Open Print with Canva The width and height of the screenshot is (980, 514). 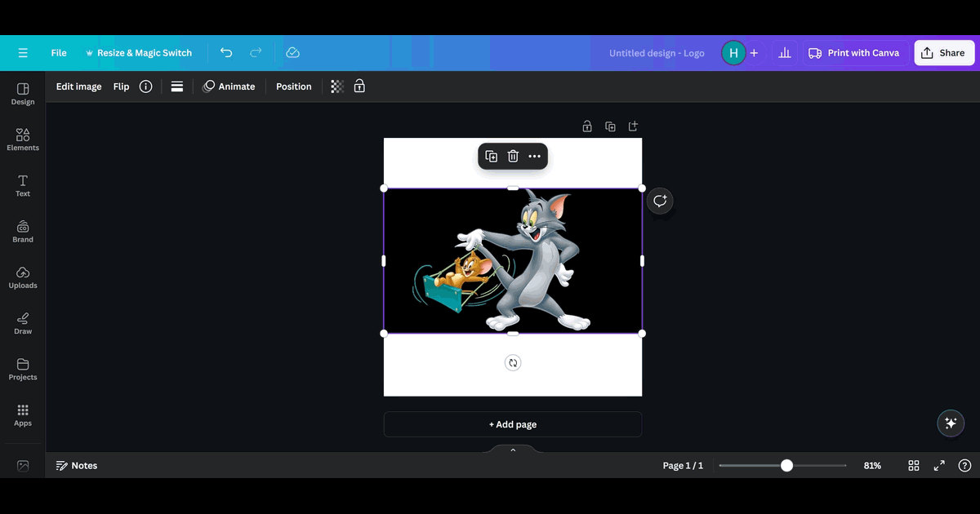click(854, 53)
